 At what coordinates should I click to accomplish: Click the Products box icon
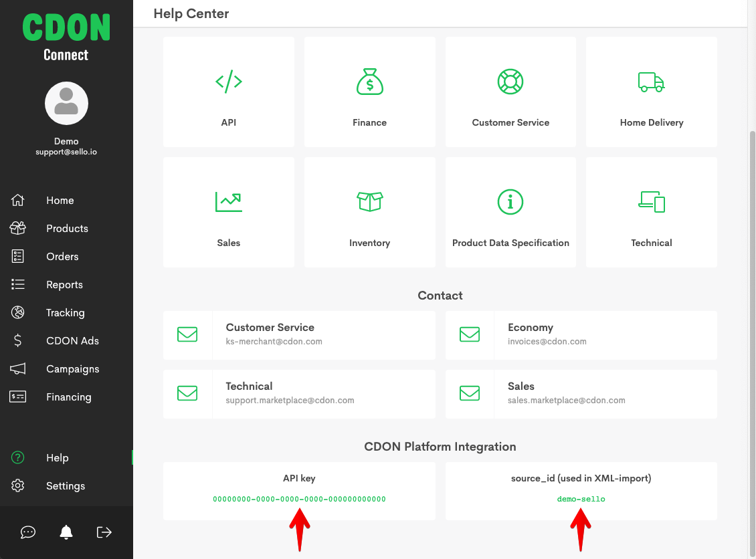(18, 228)
